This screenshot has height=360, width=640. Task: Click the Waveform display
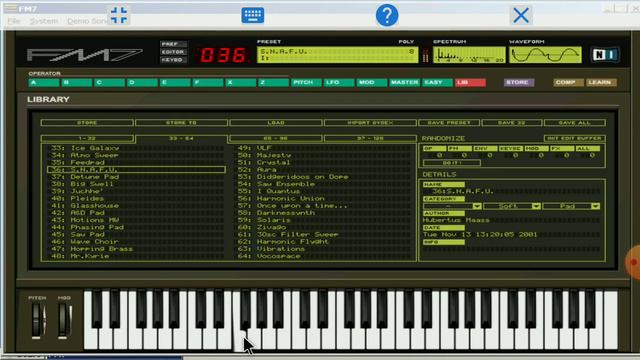(x=545, y=55)
